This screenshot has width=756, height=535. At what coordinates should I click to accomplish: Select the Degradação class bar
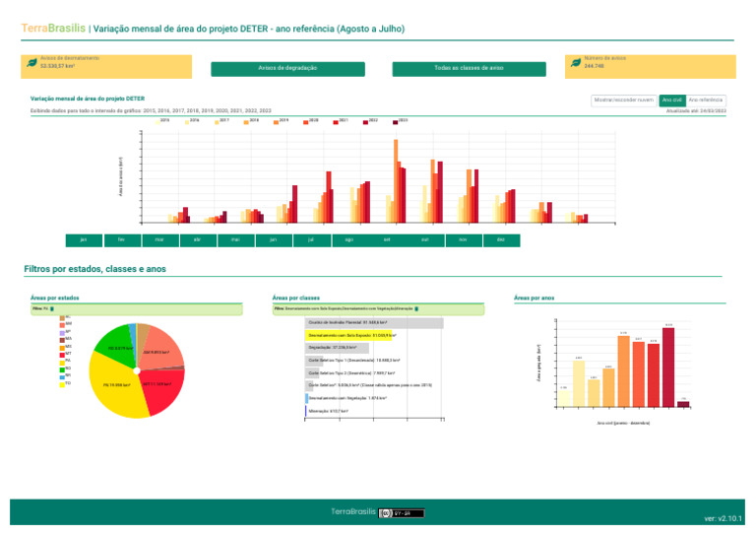(x=337, y=348)
